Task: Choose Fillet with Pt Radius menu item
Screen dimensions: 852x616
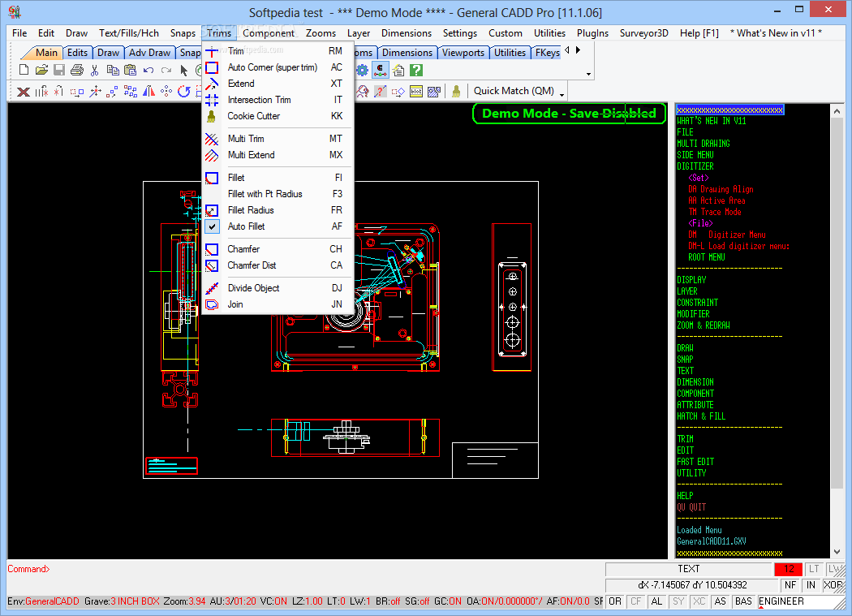Action: (x=278, y=194)
